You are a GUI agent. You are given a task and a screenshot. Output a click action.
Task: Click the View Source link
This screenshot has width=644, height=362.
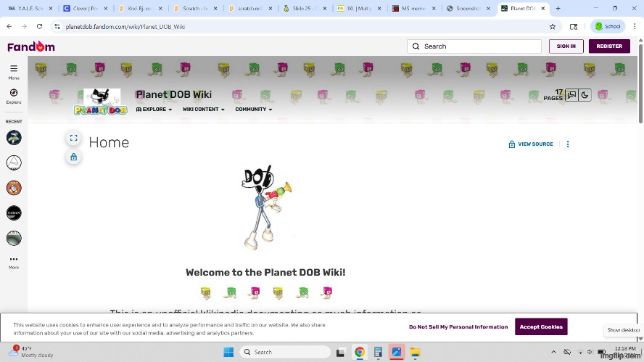pos(531,144)
